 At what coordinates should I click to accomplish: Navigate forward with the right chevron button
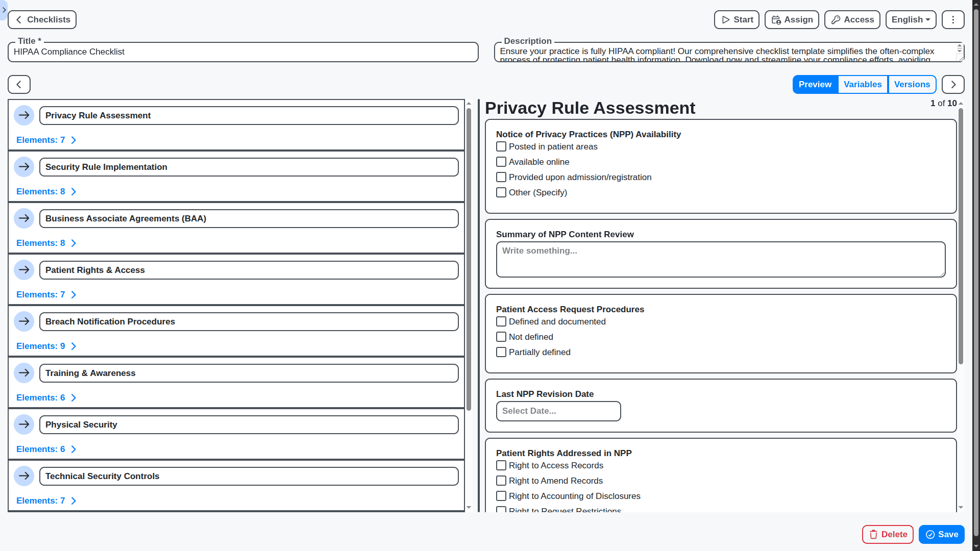[x=952, y=84]
